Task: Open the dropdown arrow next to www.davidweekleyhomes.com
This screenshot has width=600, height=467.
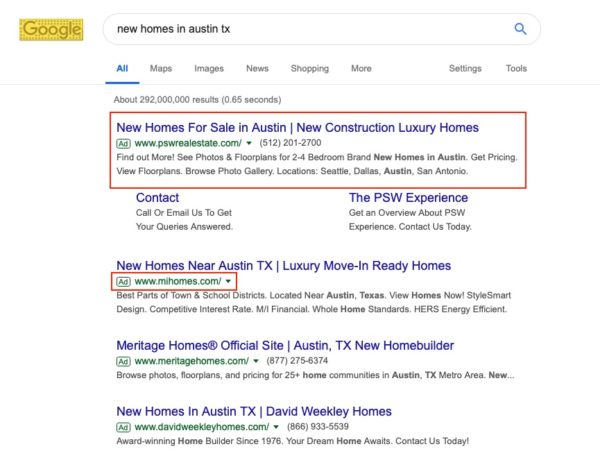Action: (x=276, y=427)
